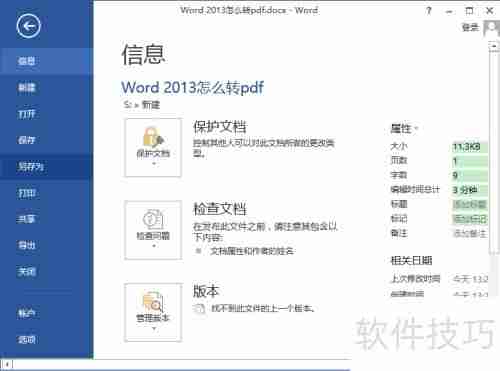Screen dimensions: 500x371
Task: Open 帐户 (Account) page
Action: coord(46,313)
